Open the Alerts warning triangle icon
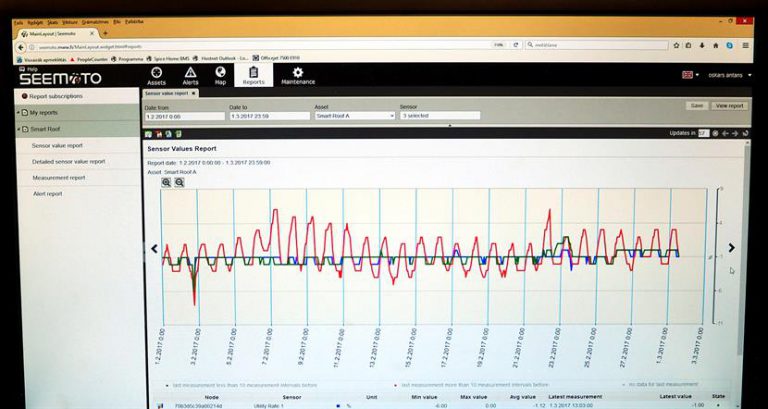 (x=190, y=75)
